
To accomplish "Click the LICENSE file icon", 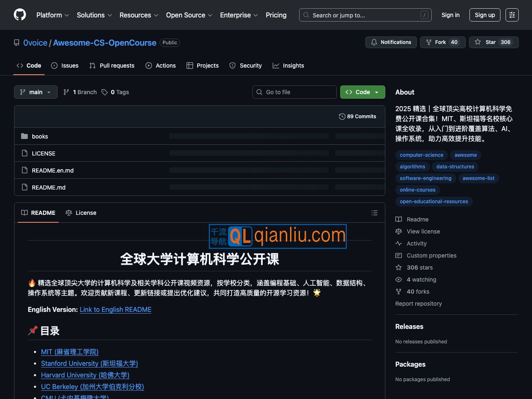I will tap(25, 153).
